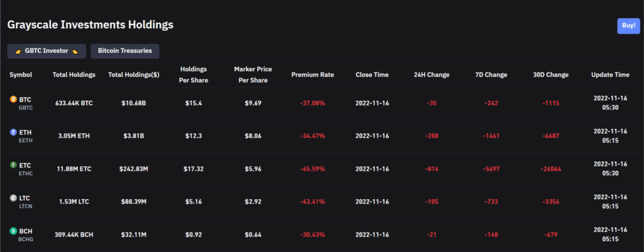
Task: Sort by 24H Change column header
Action: [x=431, y=75]
